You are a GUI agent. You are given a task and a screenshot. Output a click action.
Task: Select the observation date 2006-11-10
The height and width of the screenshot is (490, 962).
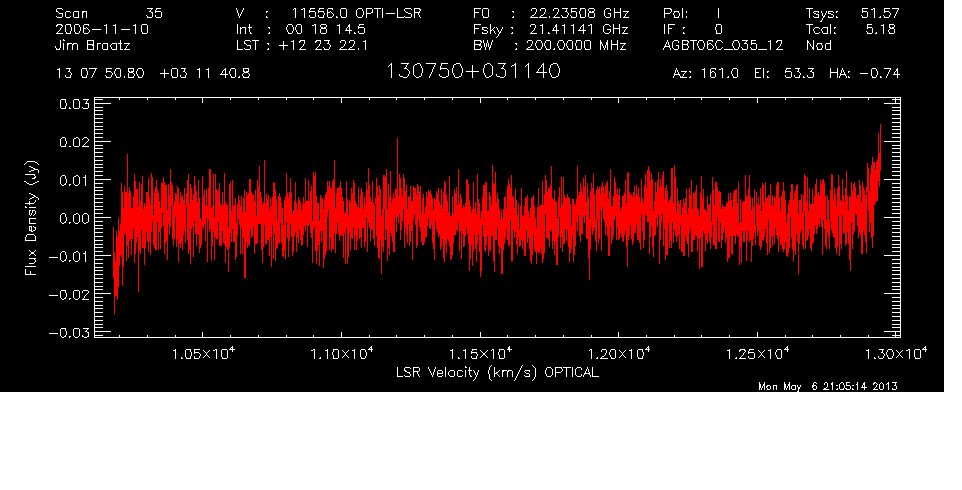coord(102,29)
